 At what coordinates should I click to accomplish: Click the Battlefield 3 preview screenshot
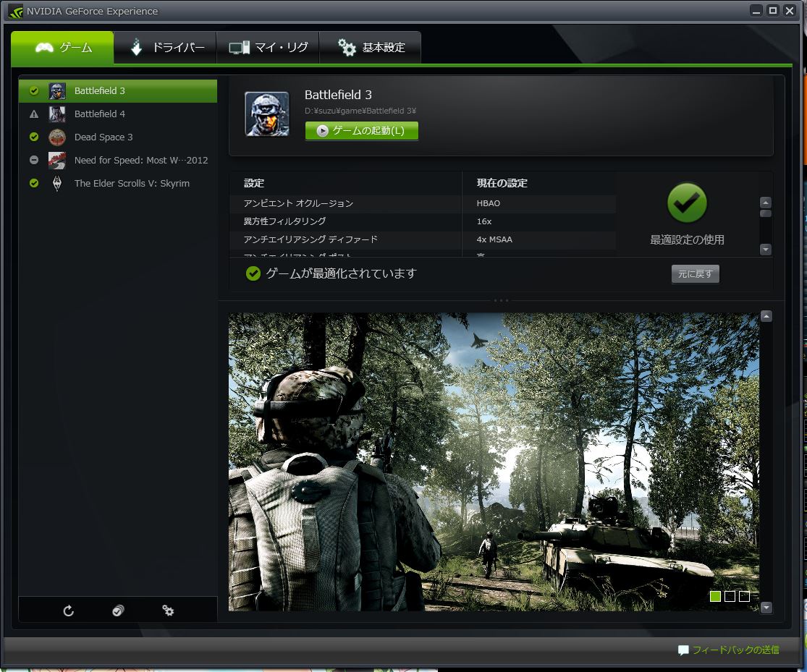494,462
